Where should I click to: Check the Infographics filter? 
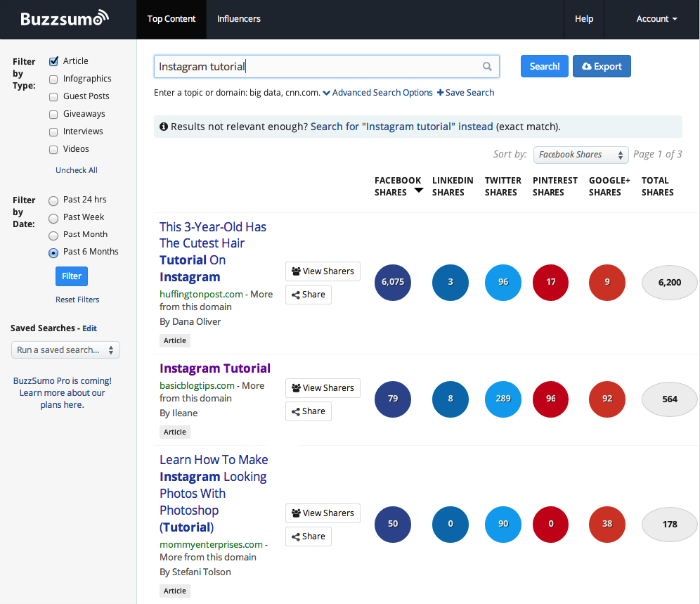pyautogui.click(x=54, y=79)
